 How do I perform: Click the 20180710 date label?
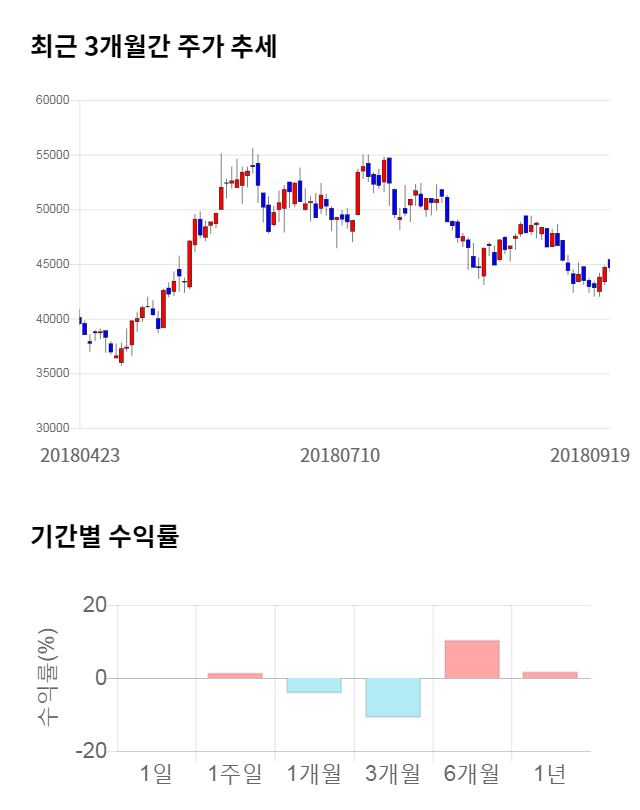[340, 455]
